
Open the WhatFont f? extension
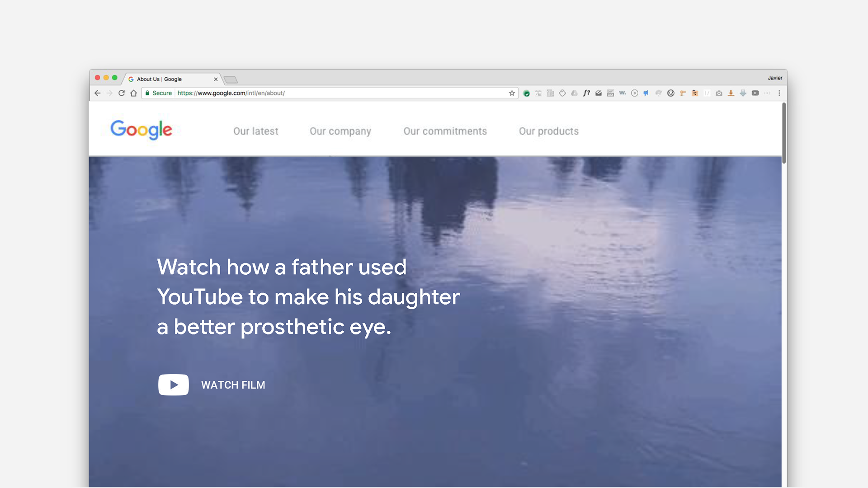point(586,93)
